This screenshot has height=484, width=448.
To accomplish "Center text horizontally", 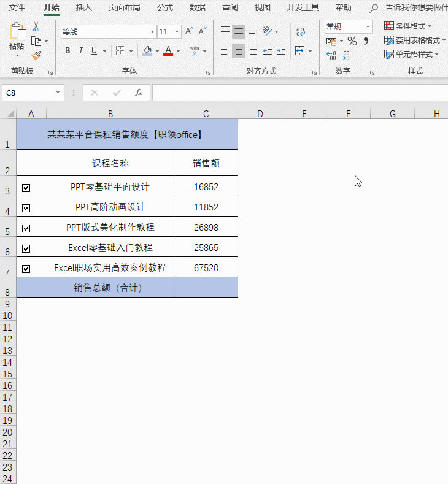I will (238, 51).
